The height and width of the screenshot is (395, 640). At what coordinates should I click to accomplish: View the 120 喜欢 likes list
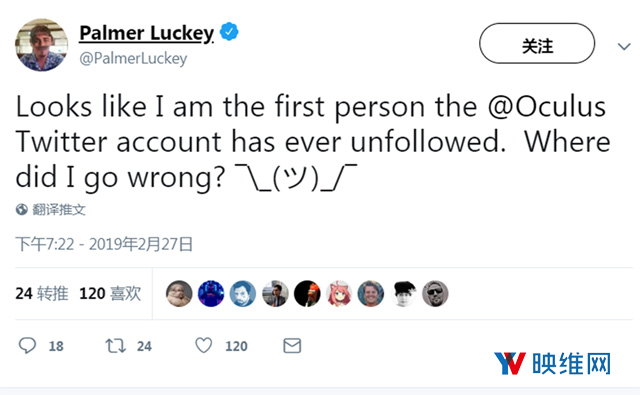(x=110, y=293)
